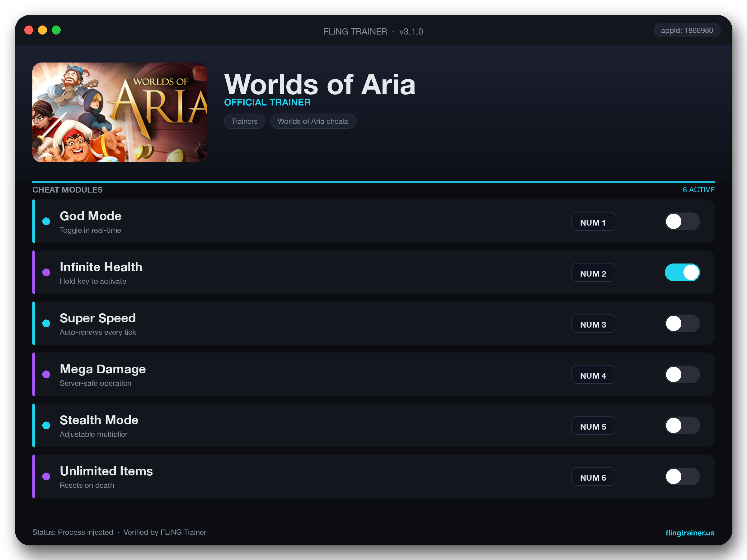Viewport: 747px width, 560px height.
Task: Click the NUM 1 hotkey button
Action: click(x=593, y=222)
